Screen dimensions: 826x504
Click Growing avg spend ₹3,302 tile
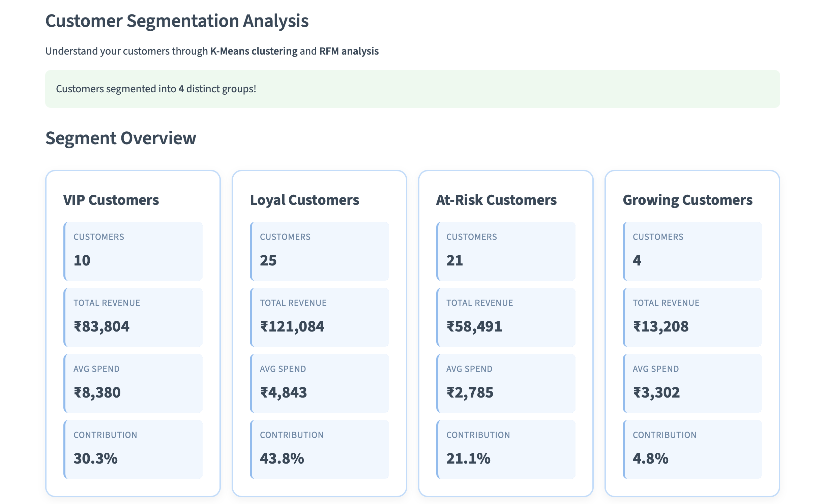click(x=692, y=383)
